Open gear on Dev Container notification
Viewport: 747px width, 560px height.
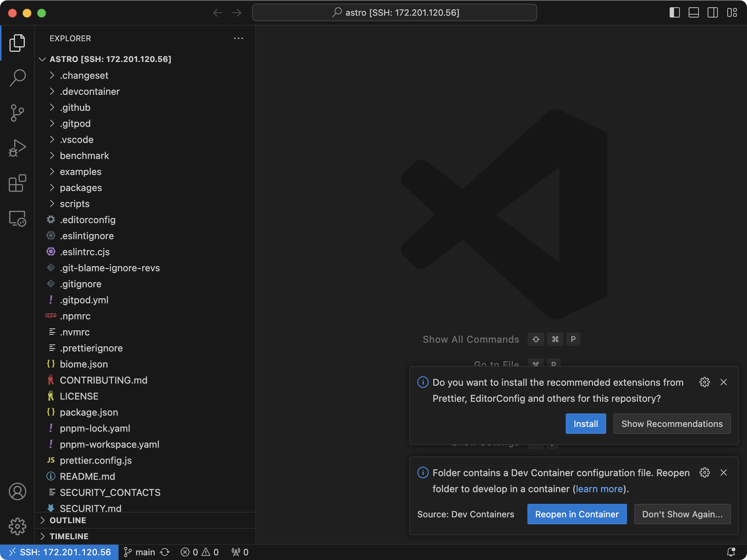pos(705,472)
